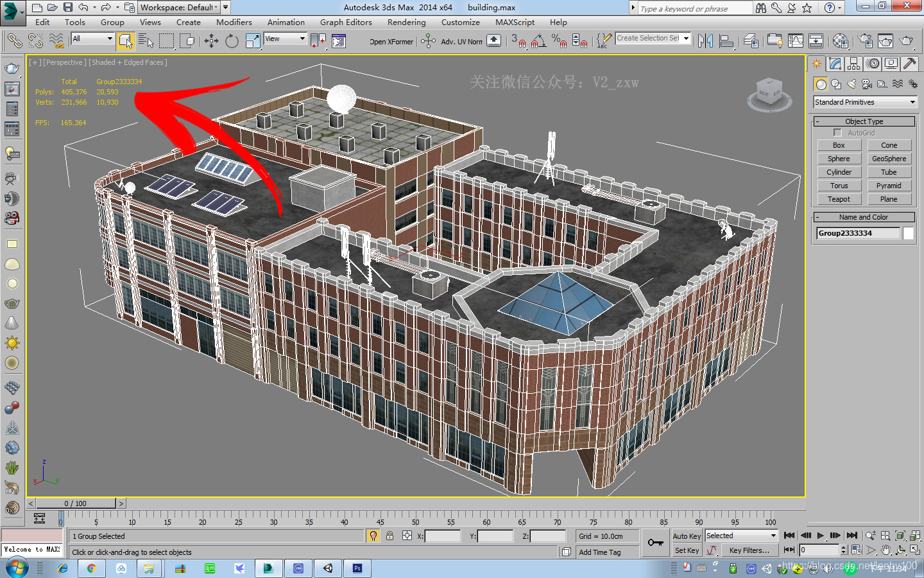Image resolution: width=924 pixels, height=578 pixels.
Task: Click the time slider 0 / 100 handle
Action: 76,504
